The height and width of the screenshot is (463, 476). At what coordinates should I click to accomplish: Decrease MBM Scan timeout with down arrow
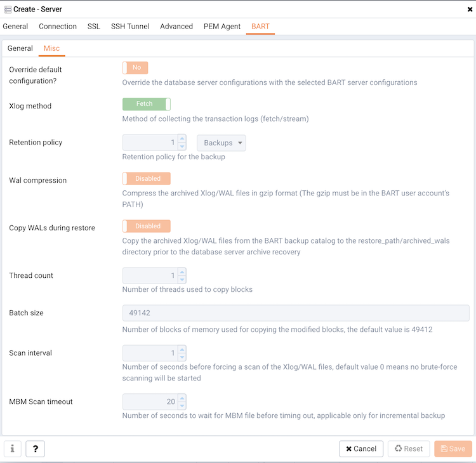tap(182, 406)
